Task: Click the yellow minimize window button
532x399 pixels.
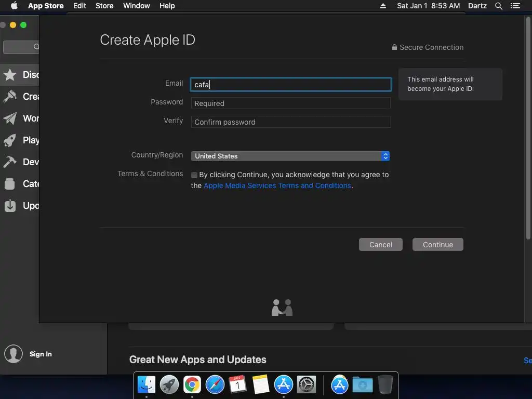Action: point(13,25)
